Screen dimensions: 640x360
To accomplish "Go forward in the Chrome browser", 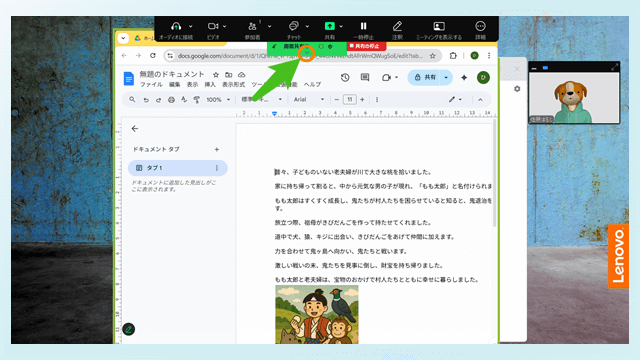I will coord(138,56).
